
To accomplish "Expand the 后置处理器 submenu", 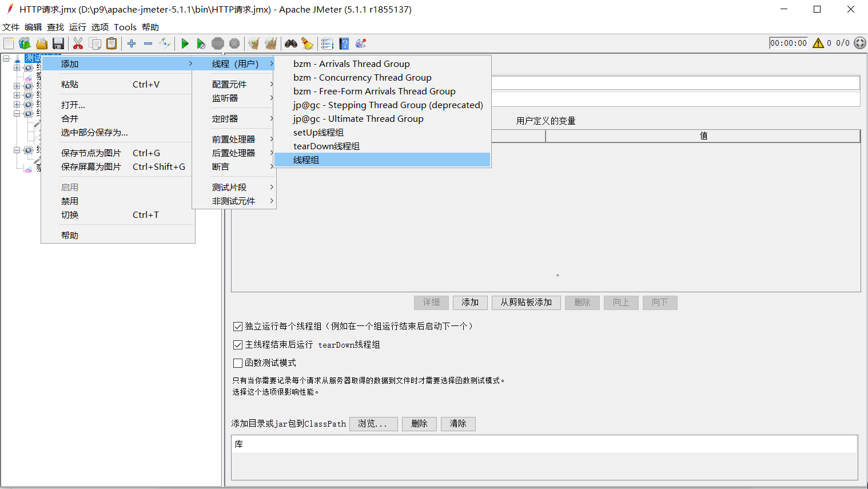I will (234, 153).
